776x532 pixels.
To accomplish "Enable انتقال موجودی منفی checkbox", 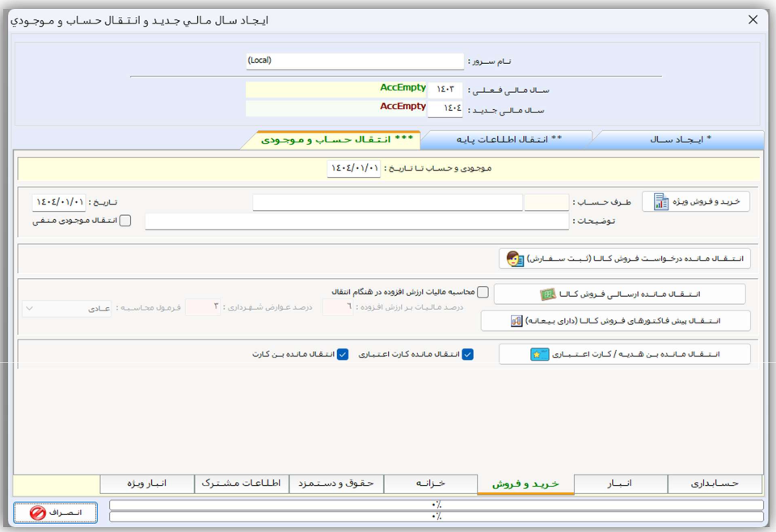I will coord(125,221).
